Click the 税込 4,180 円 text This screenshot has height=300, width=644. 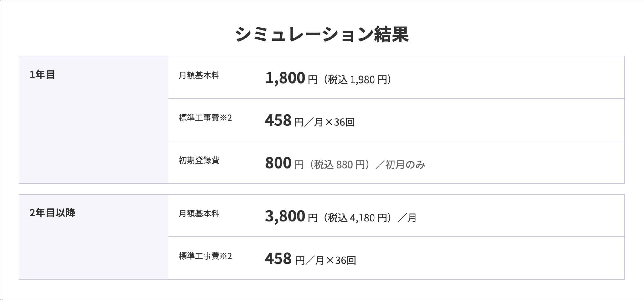[358, 218]
